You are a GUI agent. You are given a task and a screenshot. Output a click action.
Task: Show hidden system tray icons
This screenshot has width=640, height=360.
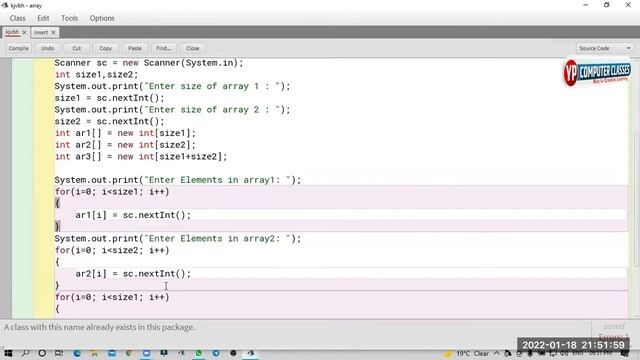coord(496,353)
